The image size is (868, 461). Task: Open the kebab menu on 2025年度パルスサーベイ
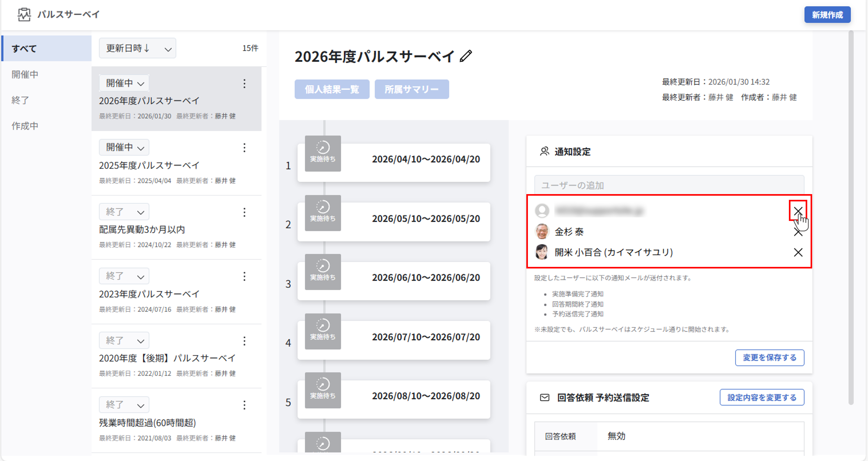pos(244,148)
